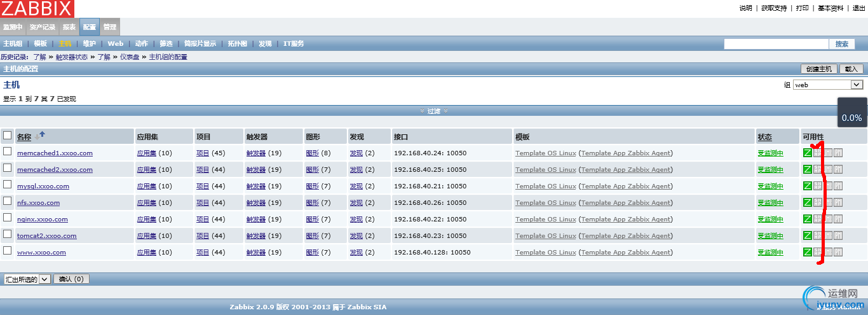Screen dimensions: 868x315
Task: Click the IPMI availability icon for www.xxoo.com
Action: pos(838,252)
